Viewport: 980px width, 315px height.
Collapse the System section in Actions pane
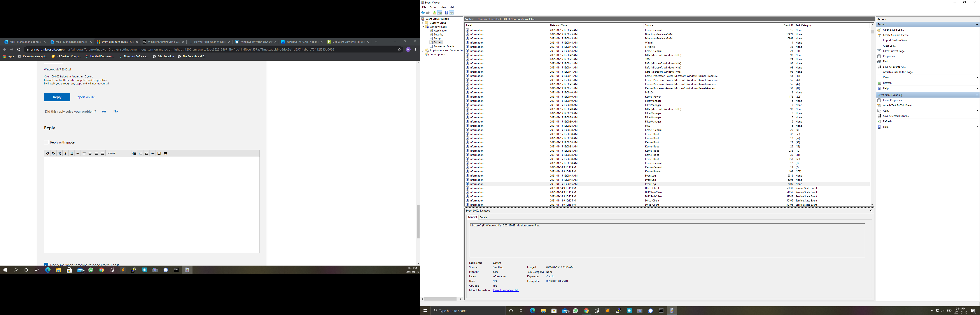[976, 24]
